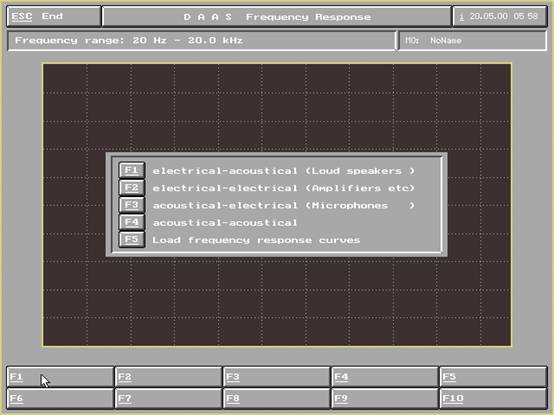Click the 'Load frequency response curves' text

256,240
